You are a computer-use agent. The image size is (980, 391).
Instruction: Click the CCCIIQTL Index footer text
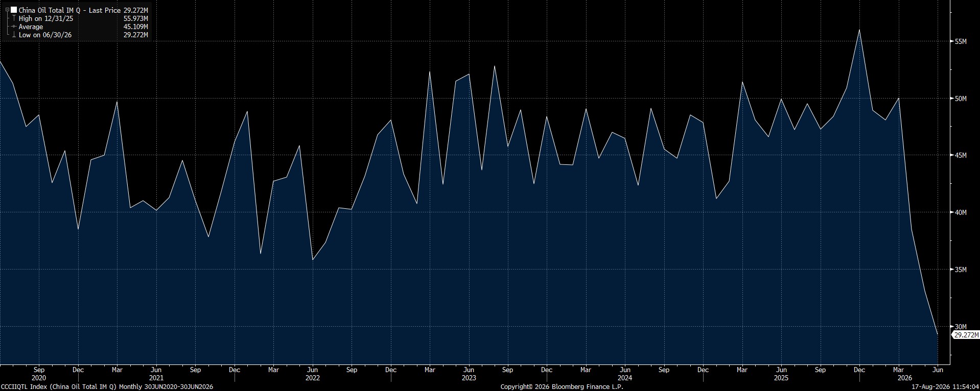[107, 387]
